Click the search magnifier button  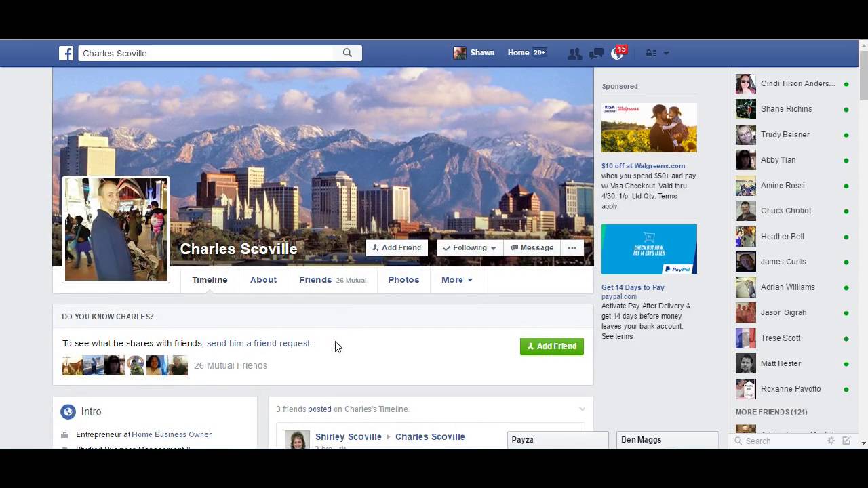(347, 53)
